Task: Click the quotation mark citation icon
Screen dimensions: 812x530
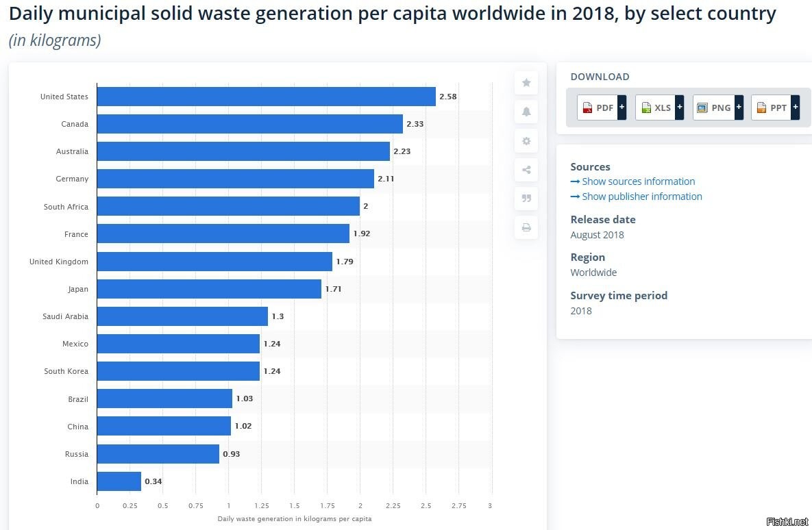Action: (x=526, y=199)
